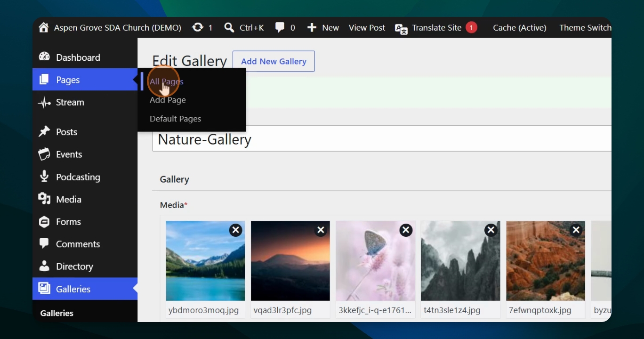Select the butterfly thumbnail
Viewport: 644px width, 339px height.
point(375,261)
